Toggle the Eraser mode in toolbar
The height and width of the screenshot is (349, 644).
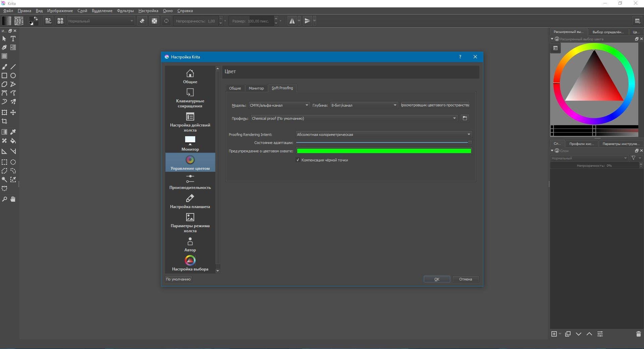pos(142,21)
